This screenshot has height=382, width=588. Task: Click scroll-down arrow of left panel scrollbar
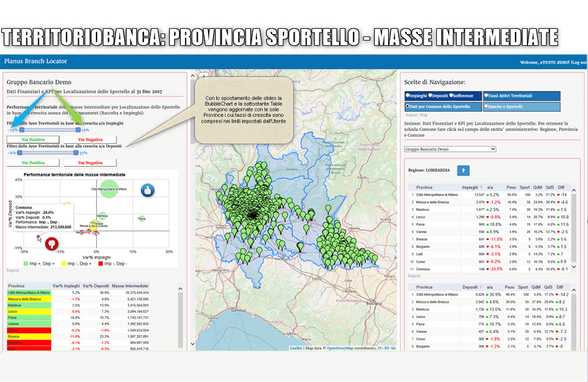click(x=193, y=344)
